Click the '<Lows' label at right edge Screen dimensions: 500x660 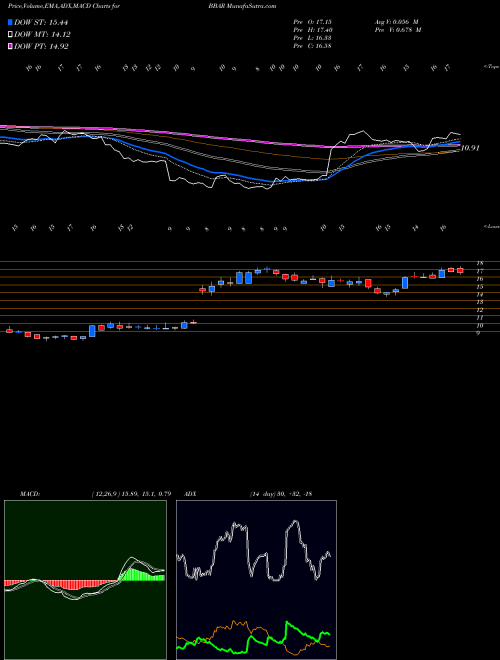click(491, 226)
